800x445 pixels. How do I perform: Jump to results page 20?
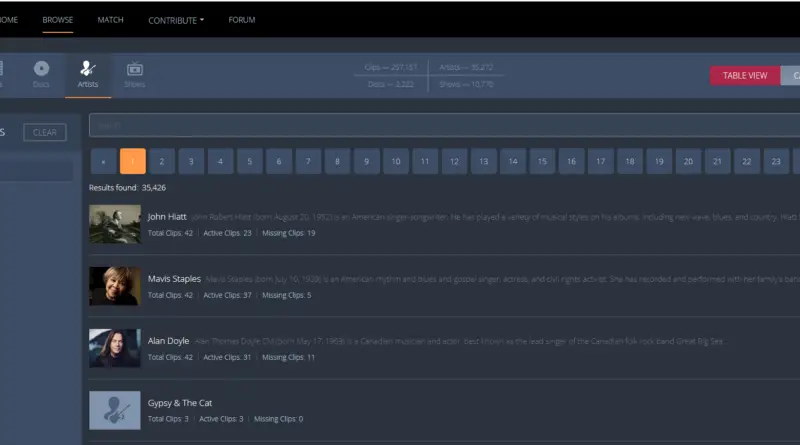point(688,161)
